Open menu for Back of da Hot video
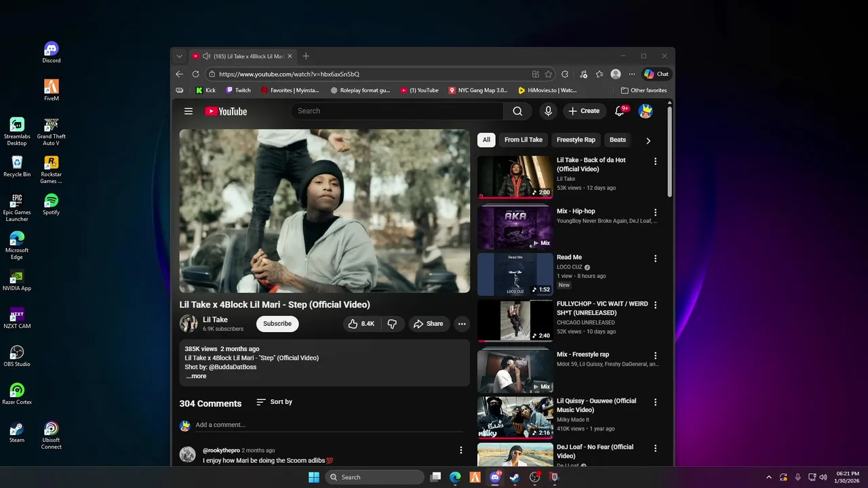The width and height of the screenshot is (868, 488). coord(655,161)
